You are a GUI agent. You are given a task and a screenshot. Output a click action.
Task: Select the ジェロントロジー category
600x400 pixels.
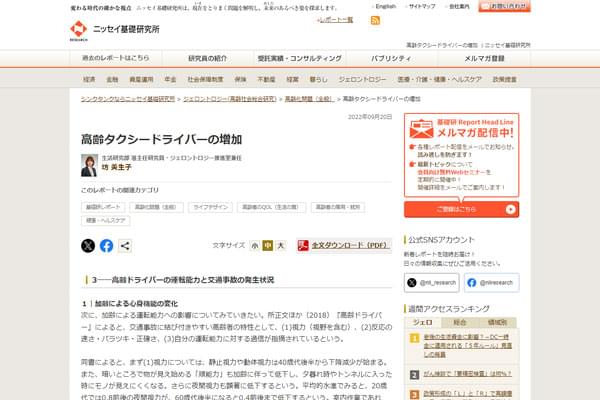click(362, 79)
